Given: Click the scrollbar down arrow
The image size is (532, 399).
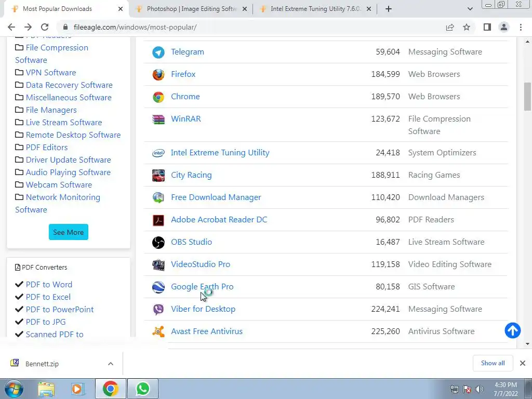Looking at the screenshot, I should (527, 344).
